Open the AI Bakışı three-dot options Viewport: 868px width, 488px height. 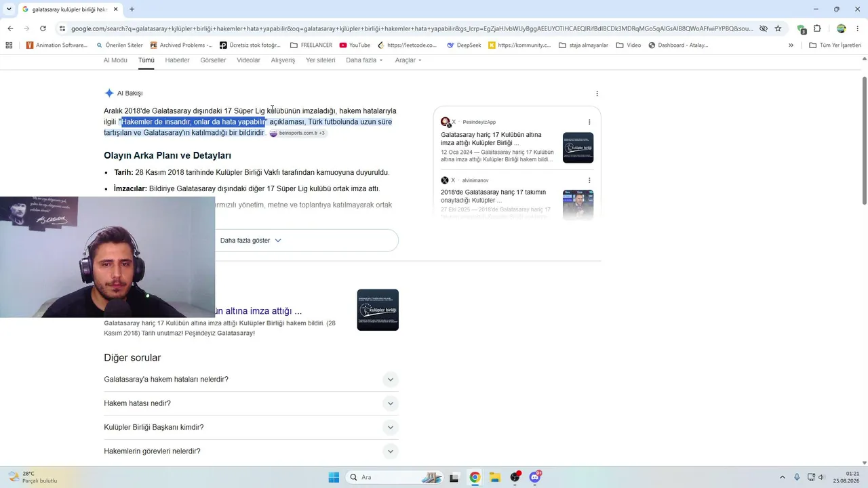(x=597, y=94)
